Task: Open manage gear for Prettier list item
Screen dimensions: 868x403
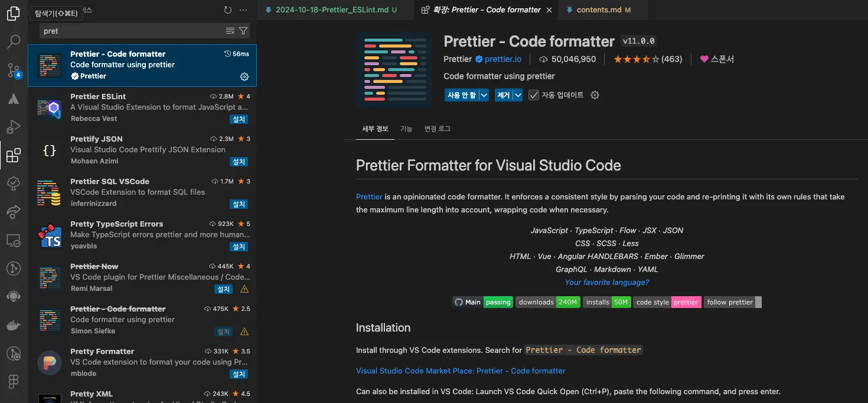Action: click(244, 77)
